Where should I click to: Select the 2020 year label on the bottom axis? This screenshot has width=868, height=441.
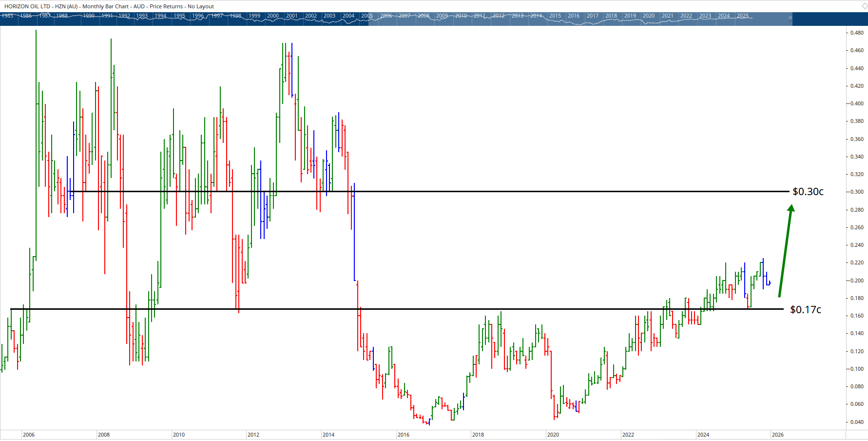pyautogui.click(x=554, y=434)
